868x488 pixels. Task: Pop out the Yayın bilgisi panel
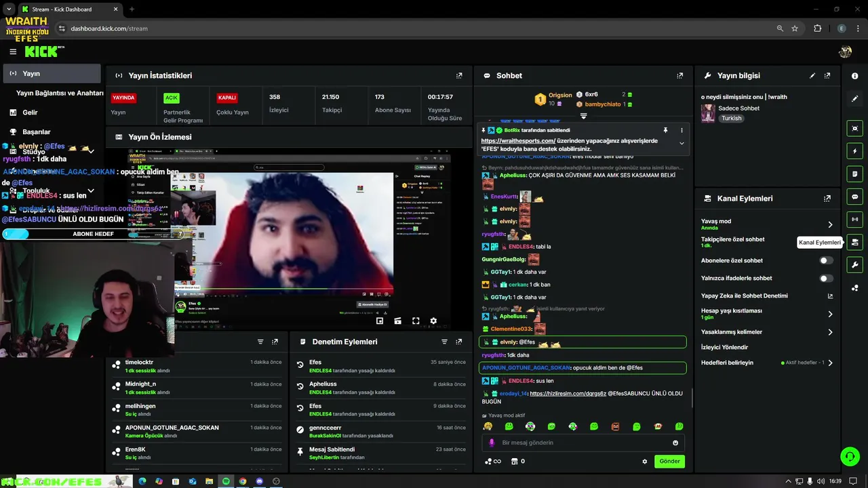(827, 76)
